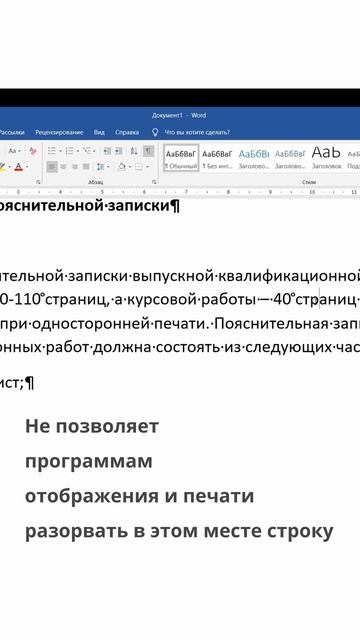Open Font group dialog launcher

pos(38,182)
